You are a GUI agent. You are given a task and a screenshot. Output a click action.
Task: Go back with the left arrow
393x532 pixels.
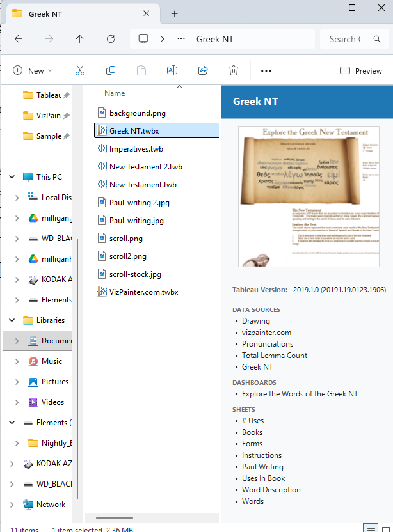pyautogui.click(x=19, y=39)
